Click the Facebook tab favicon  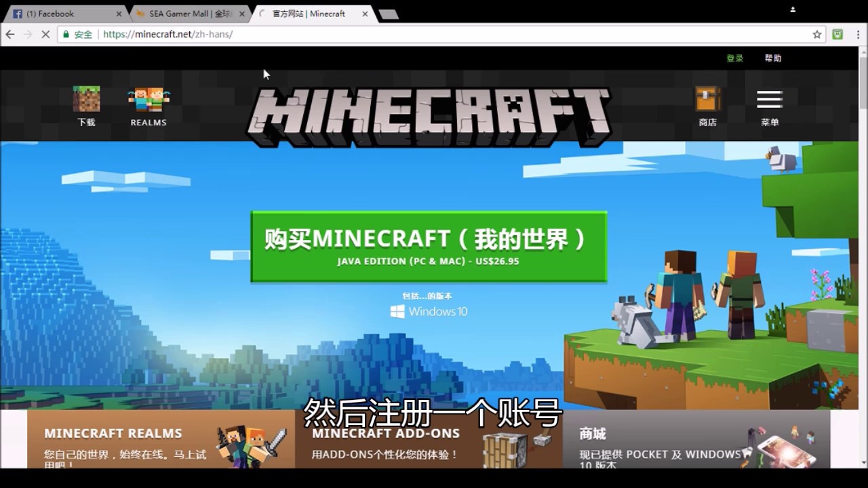click(x=18, y=14)
